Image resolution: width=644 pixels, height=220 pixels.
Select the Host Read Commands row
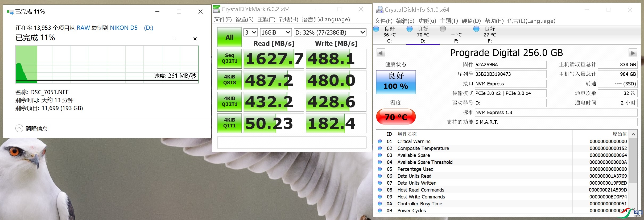point(503,190)
